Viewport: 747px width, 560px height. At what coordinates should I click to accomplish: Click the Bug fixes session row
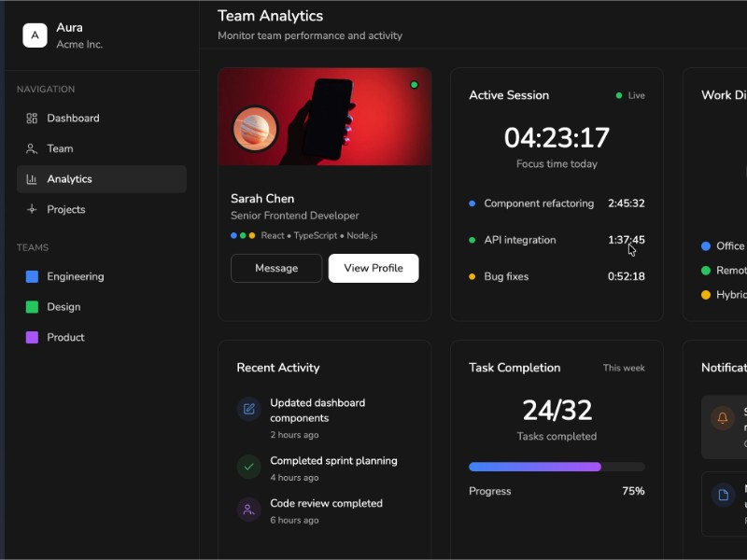point(557,276)
